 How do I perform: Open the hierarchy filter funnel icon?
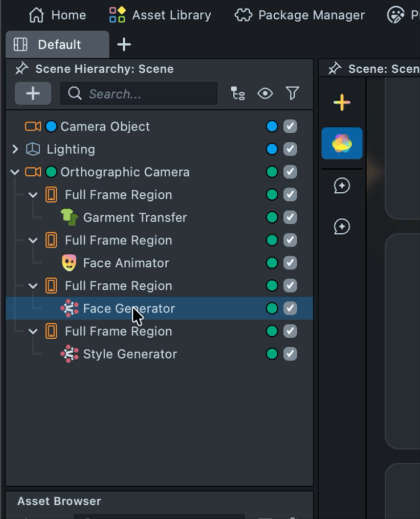pyautogui.click(x=293, y=93)
